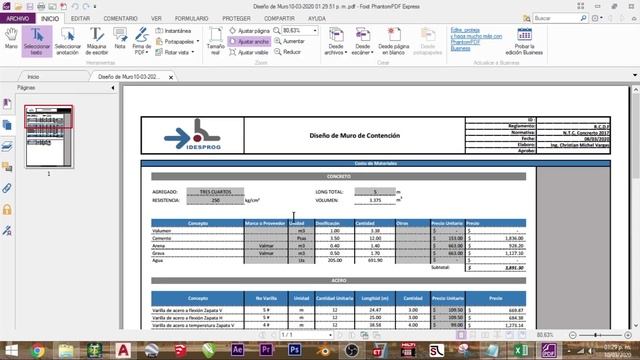Open Chrome from the taskbar
640x360 pixels.
point(38,350)
